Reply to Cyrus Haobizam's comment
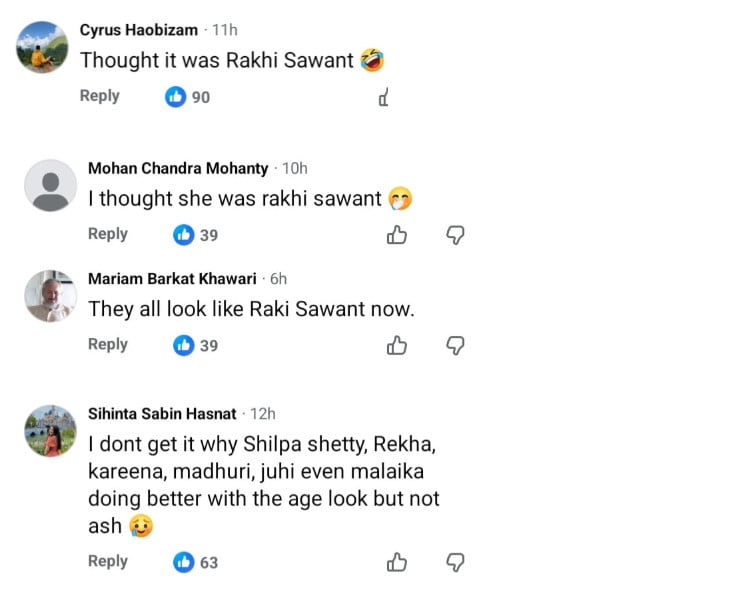Screen dimensions: 749x600 (x=100, y=96)
